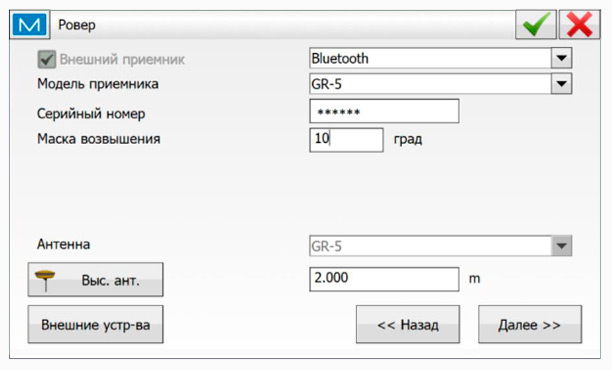Select the m unit beside antenna height
612x370 pixels.
474,279
